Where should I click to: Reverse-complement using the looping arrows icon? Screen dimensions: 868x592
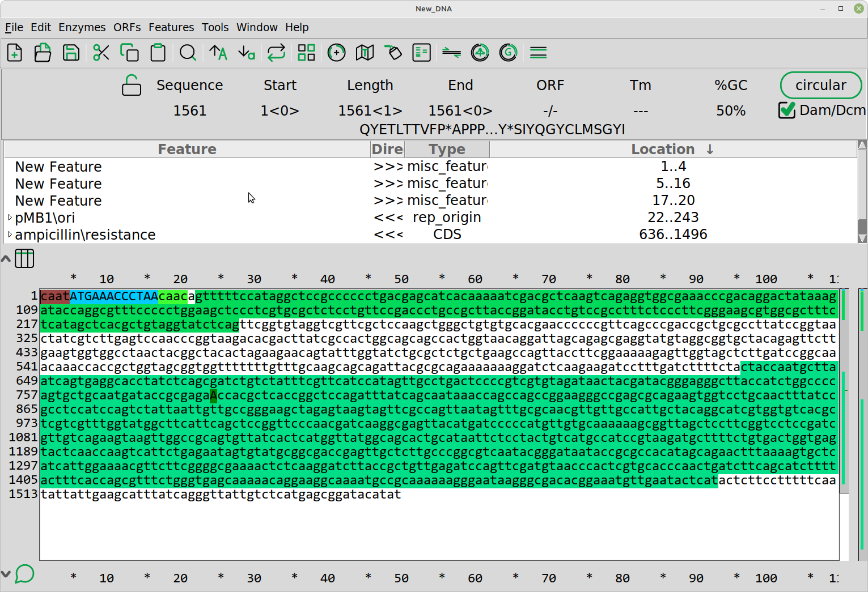(x=276, y=53)
